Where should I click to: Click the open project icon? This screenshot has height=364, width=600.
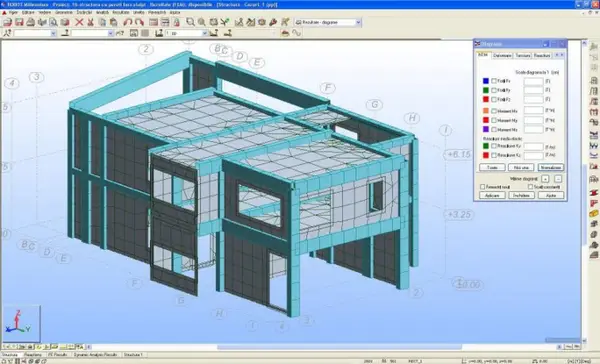point(7,22)
